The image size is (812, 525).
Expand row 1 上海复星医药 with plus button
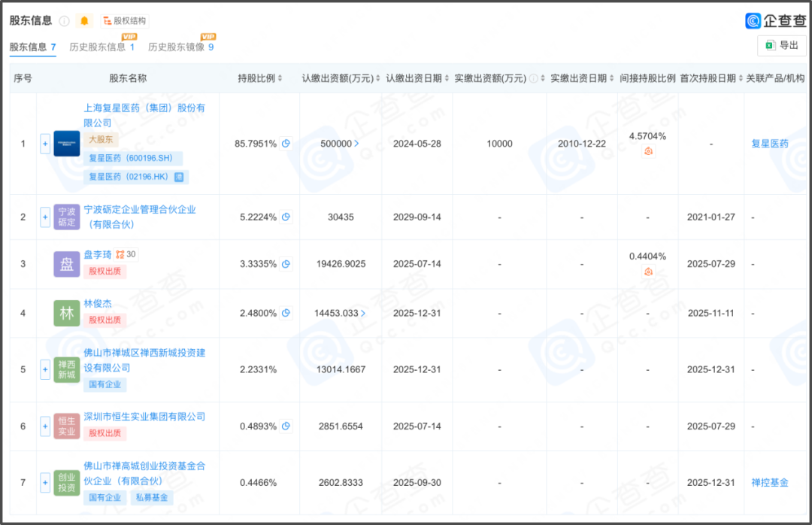point(45,144)
